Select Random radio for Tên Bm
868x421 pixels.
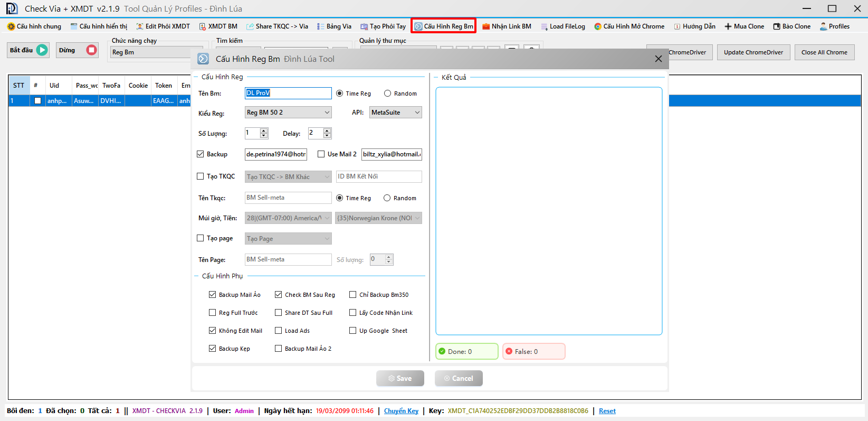click(x=388, y=93)
